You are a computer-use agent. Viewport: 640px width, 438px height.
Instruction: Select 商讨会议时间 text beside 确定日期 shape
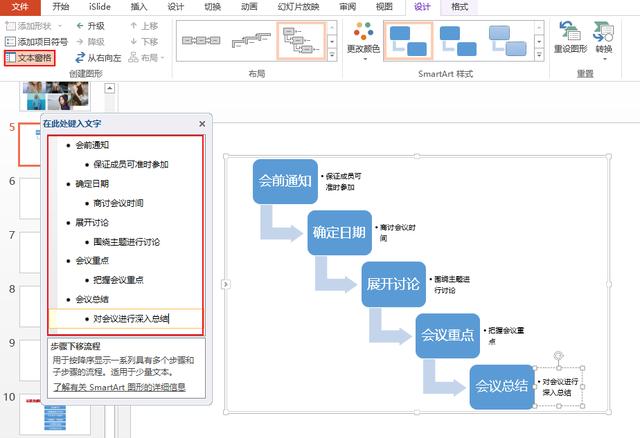pyautogui.click(x=396, y=233)
